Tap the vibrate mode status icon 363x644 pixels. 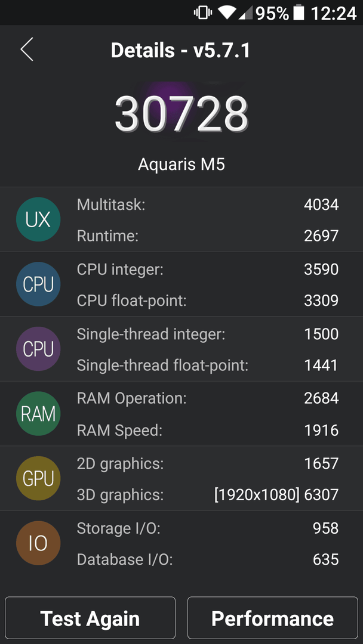(202, 13)
